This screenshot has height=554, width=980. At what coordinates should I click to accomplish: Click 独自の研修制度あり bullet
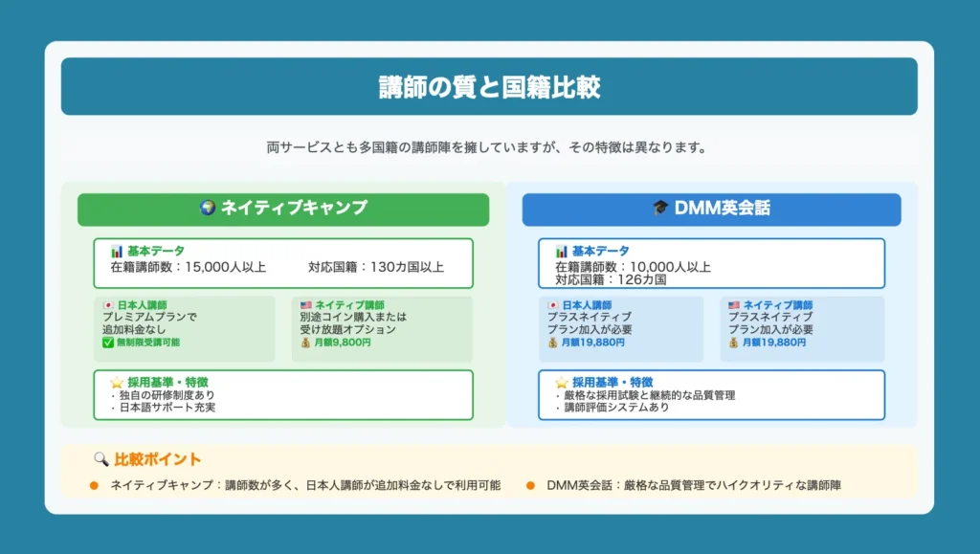click(x=163, y=395)
